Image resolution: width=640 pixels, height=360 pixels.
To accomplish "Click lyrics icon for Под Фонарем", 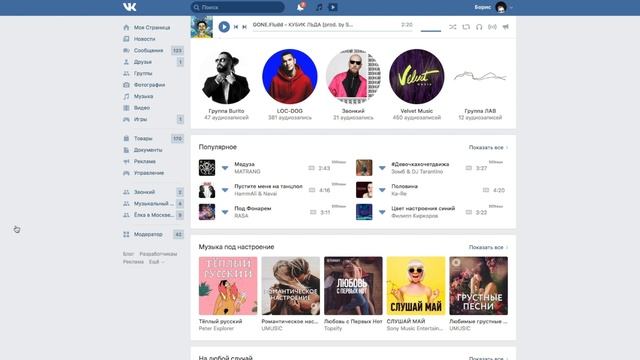I will (x=313, y=212).
